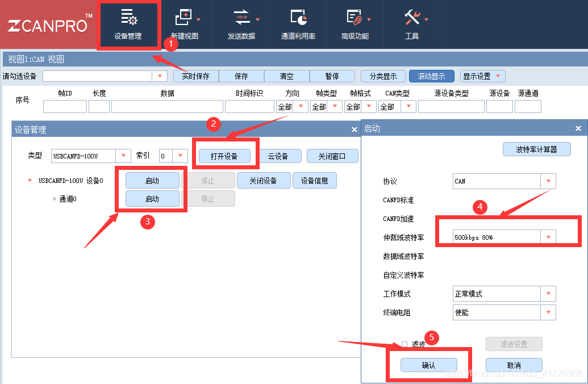Click inside the 帧ID input field
Viewport: 588px width, 384px height.
coord(64,106)
